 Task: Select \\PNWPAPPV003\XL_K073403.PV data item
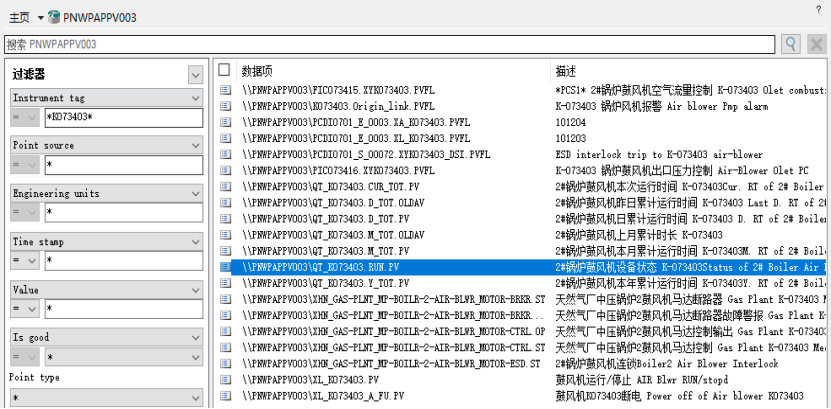coord(311,380)
